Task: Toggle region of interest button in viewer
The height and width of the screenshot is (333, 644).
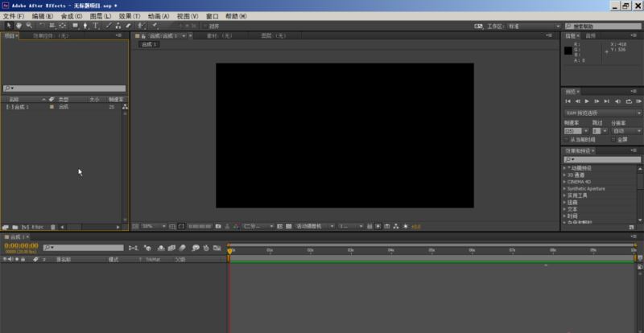Action: [279, 226]
